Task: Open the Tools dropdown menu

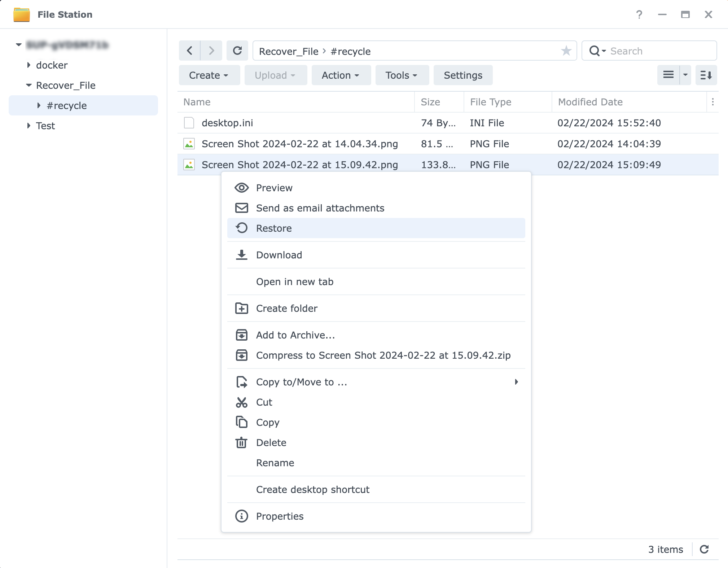Action: click(x=401, y=75)
